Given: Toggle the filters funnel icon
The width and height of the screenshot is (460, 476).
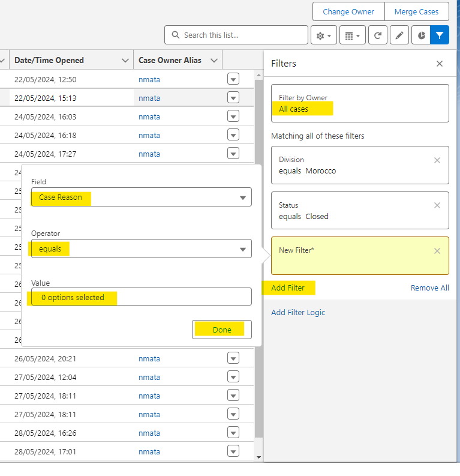Looking at the screenshot, I should tap(440, 35).
